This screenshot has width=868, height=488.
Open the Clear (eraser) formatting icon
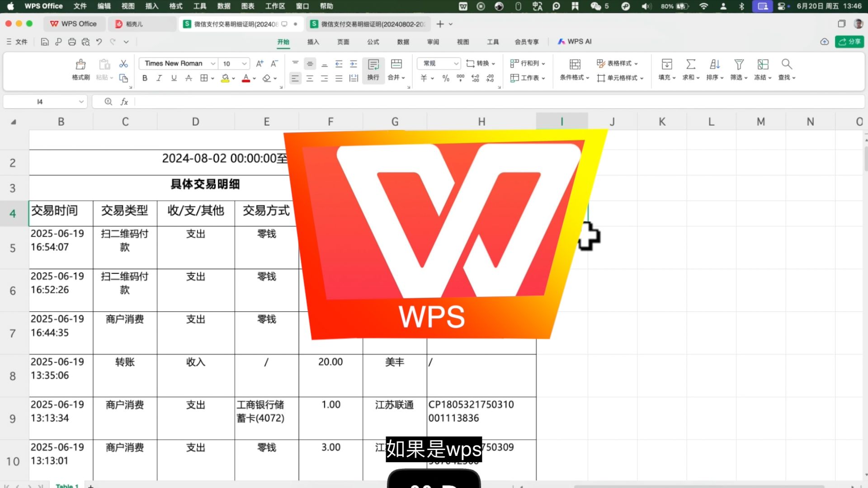[267, 78]
